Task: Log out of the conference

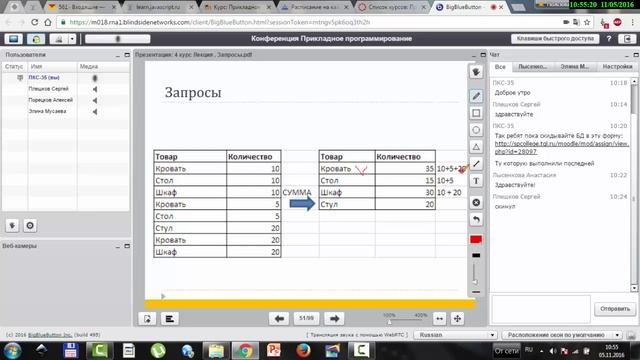Action: pos(627,39)
